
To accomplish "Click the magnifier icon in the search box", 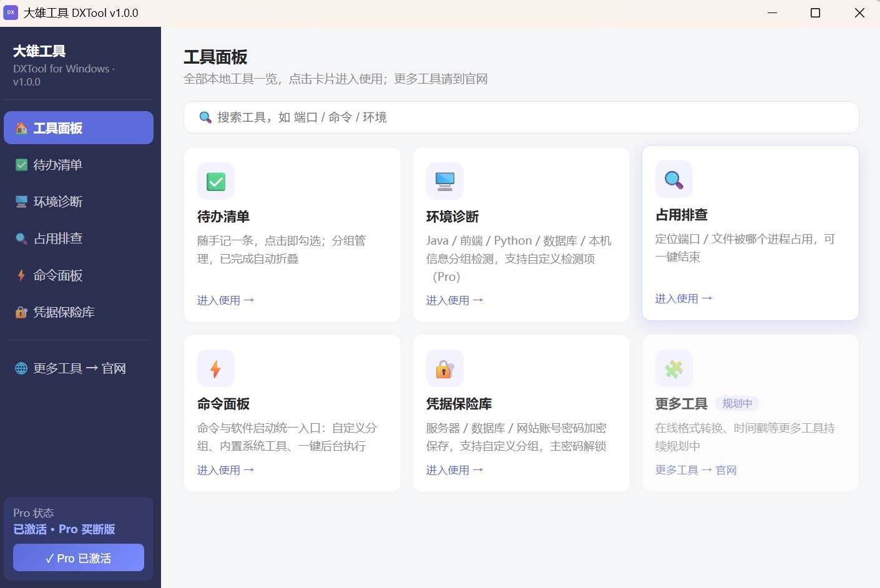I will (205, 117).
